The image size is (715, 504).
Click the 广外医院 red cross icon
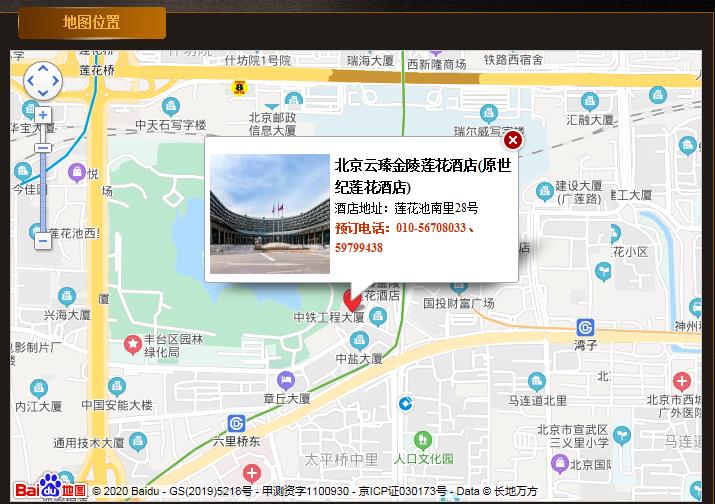[682, 381]
